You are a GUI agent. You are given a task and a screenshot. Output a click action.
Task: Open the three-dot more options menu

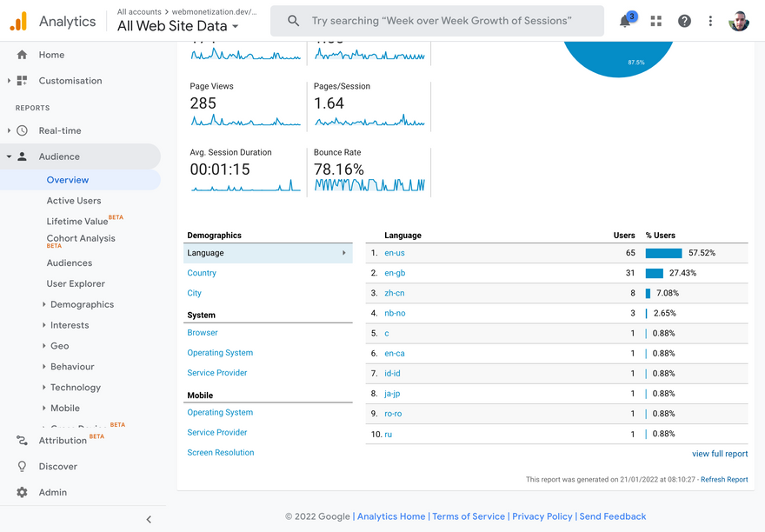click(x=710, y=21)
